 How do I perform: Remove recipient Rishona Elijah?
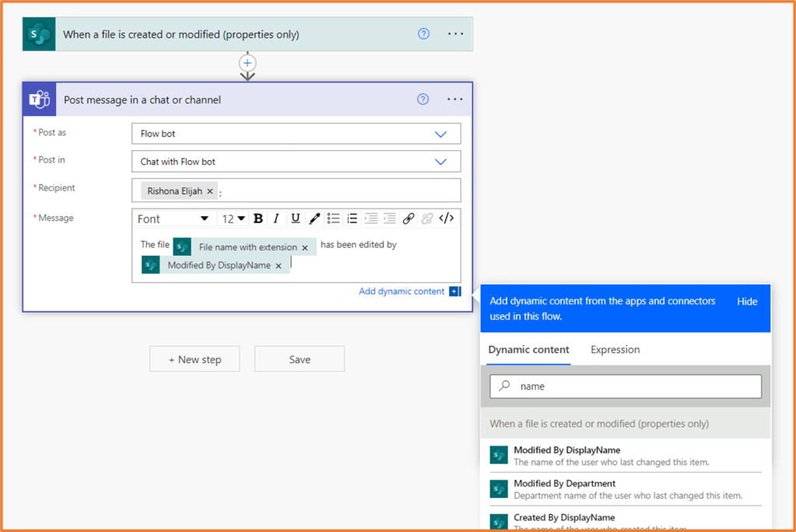[x=210, y=191]
